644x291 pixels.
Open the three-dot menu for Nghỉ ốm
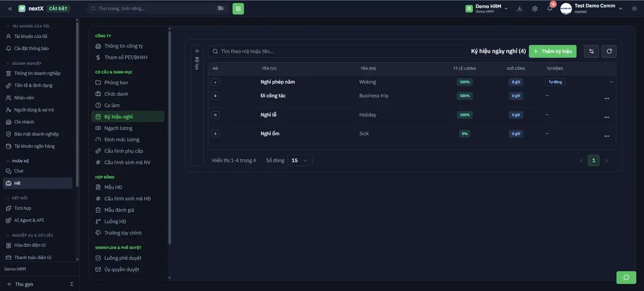pos(607,136)
